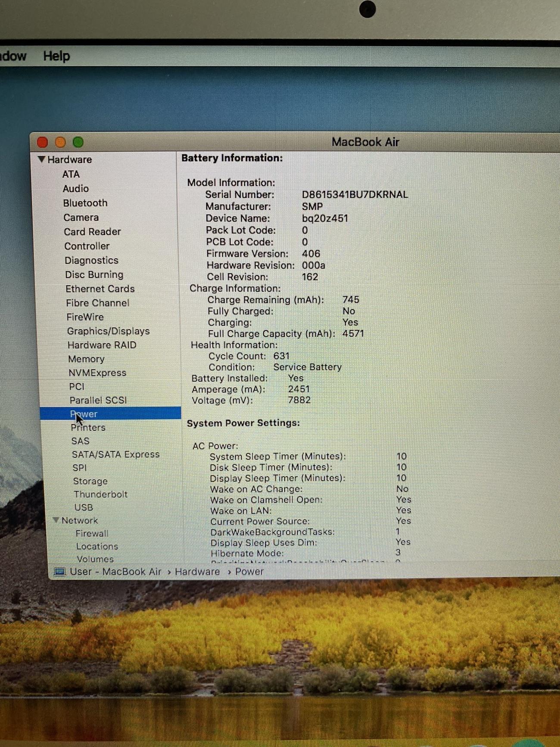The width and height of the screenshot is (560, 747).
Task: Select Camera in the hardware list
Action: pyautogui.click(x=81, y=218)
